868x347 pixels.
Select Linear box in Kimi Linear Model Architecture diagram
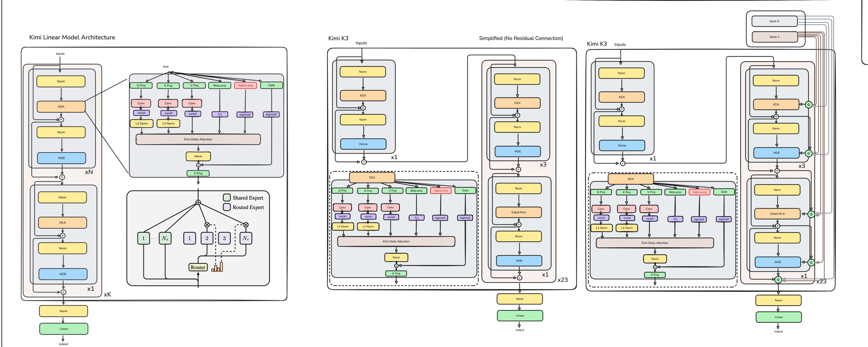(x=64, y=329)
